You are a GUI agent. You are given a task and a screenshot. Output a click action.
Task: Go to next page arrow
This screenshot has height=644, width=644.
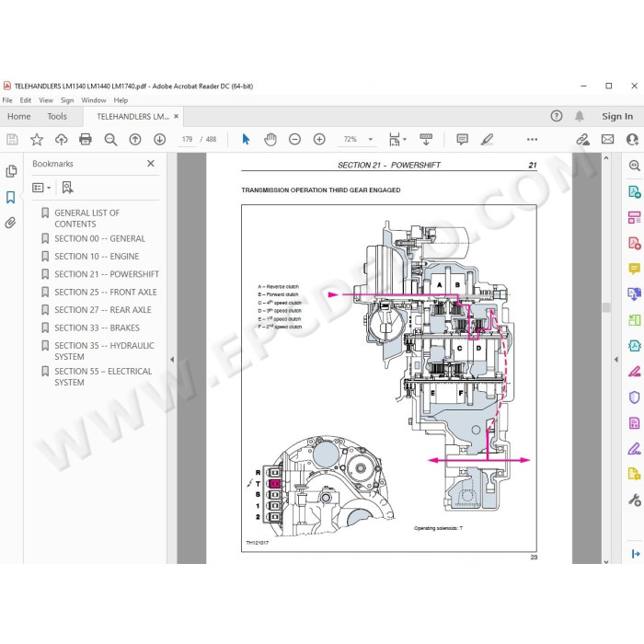160,140
